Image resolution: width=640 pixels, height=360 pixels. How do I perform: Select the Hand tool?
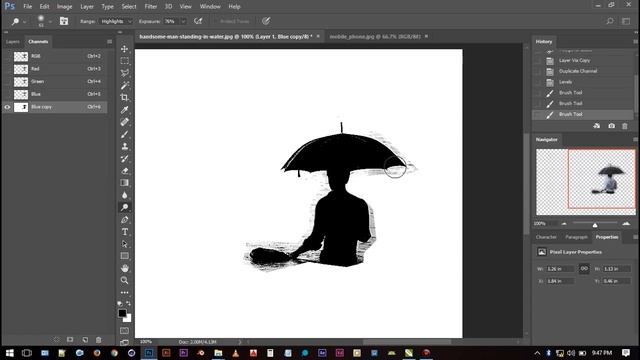(124, 268)
